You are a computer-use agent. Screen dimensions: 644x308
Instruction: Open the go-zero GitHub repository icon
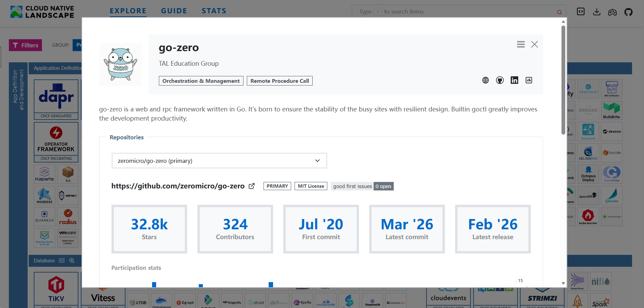tap(500, 80)
